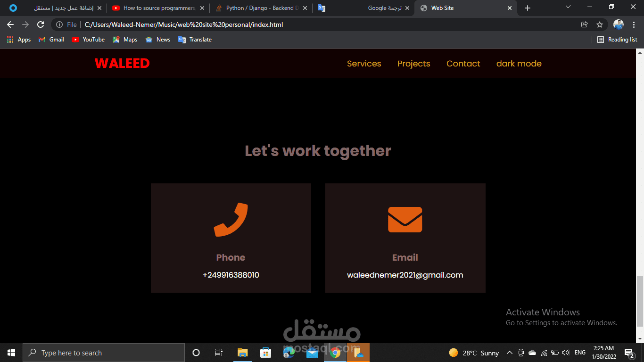The image size is (644, 362).
Task: Open the network status tray icon
Action: (544, 353)
